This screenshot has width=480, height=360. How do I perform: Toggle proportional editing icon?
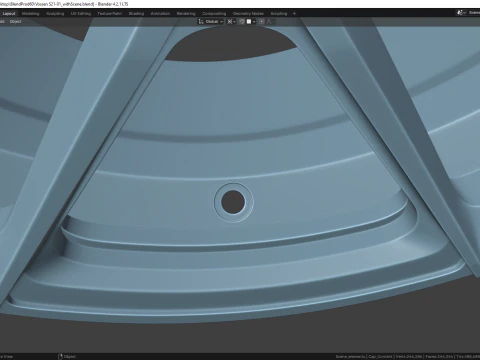tap(262, 22)
